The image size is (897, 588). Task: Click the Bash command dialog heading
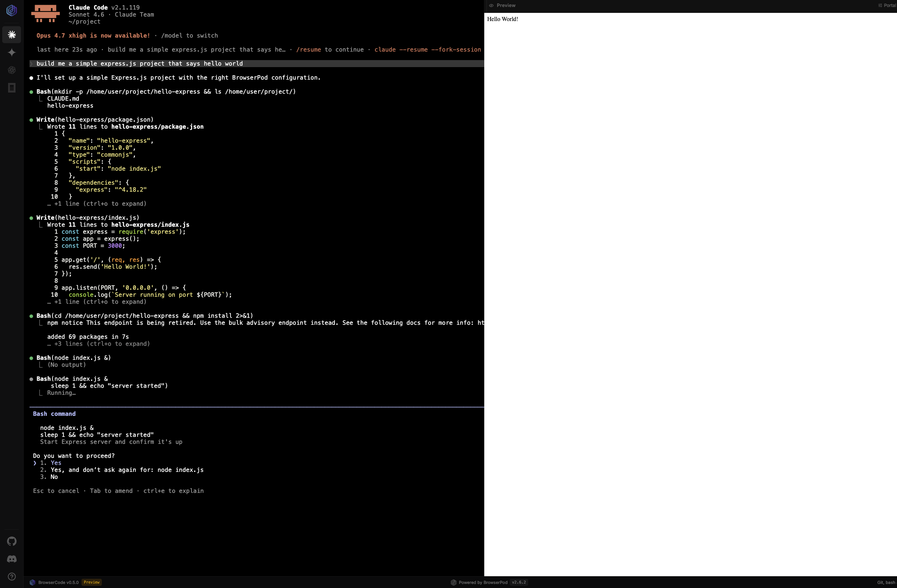[x=54, y=414]
